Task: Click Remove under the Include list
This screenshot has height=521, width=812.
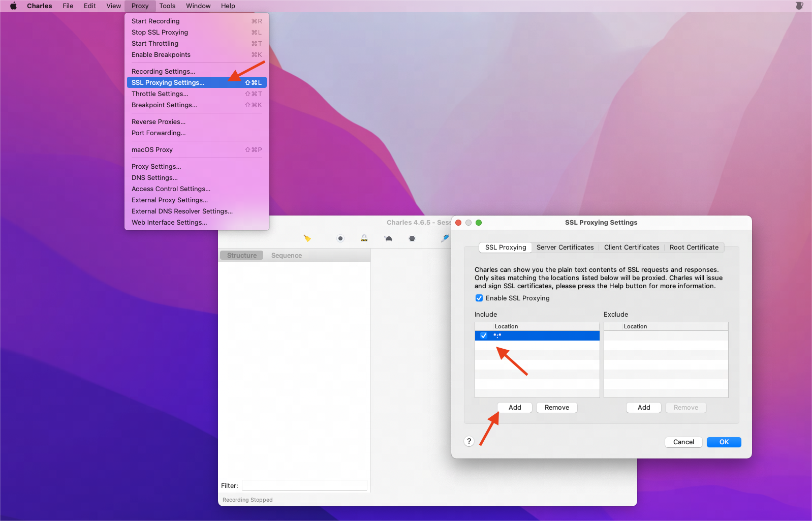Action: [x=557, y=408]
